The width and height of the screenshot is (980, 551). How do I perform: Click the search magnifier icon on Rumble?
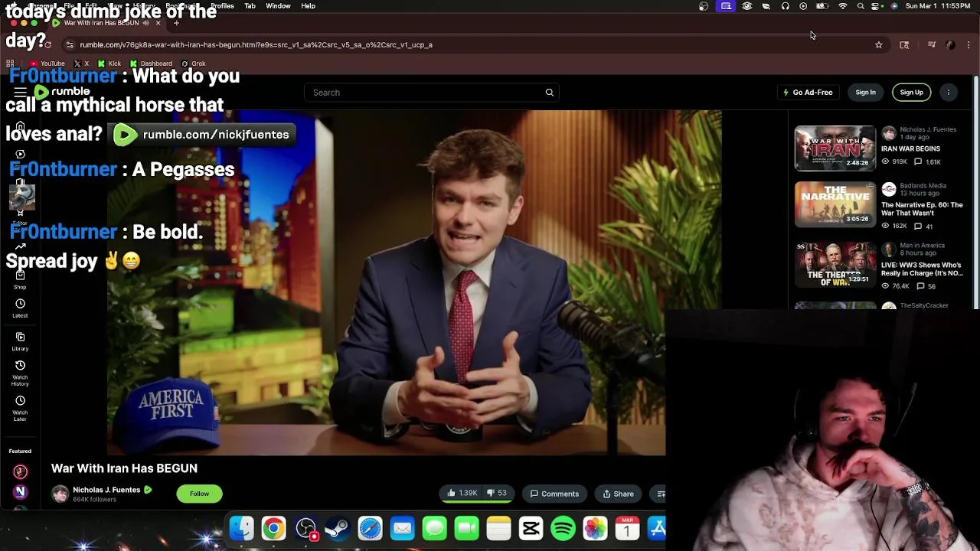pos(549,93)
